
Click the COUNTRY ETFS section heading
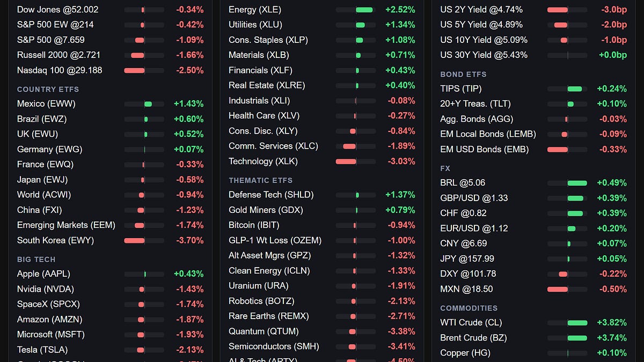point(48,90)
